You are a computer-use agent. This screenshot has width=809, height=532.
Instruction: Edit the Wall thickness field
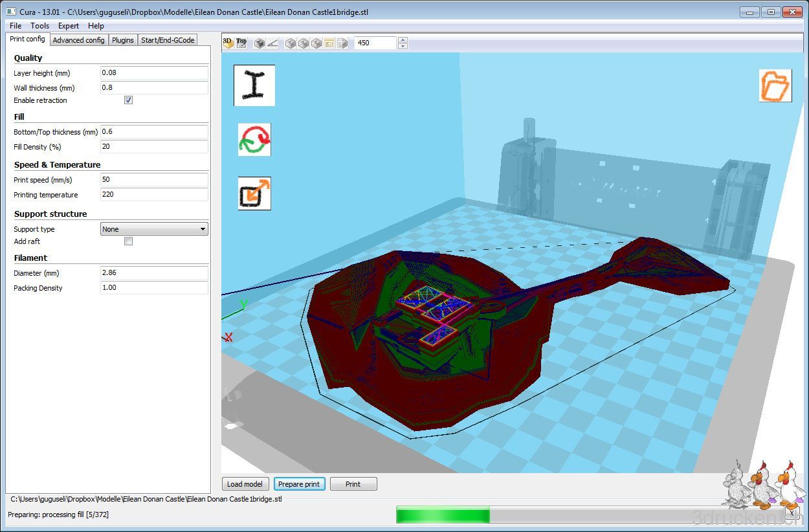[154, 88]
